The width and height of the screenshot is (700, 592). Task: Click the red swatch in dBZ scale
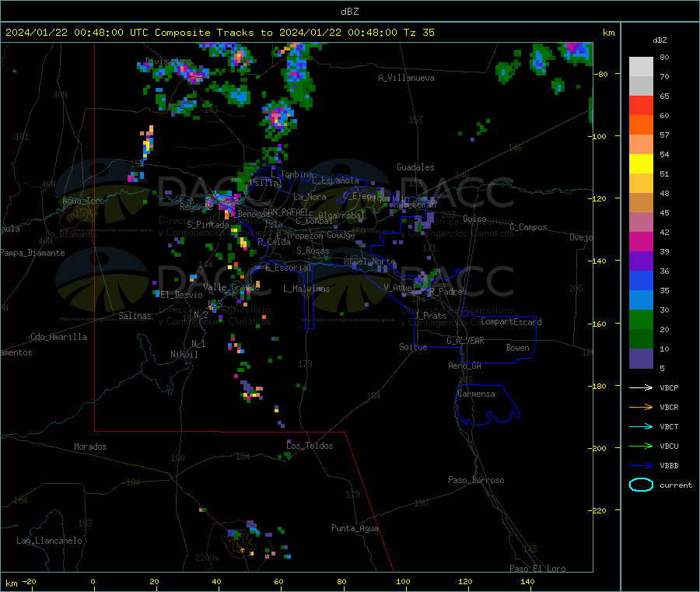click(x=641, y=105)
